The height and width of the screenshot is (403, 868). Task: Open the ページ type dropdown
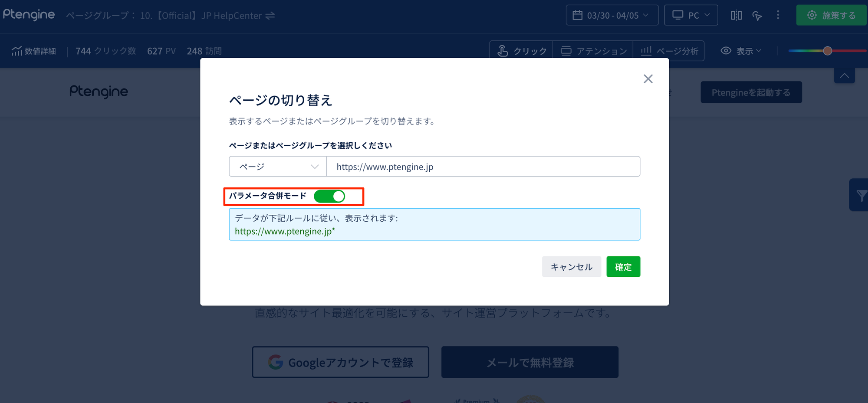(x=278, y=167)
